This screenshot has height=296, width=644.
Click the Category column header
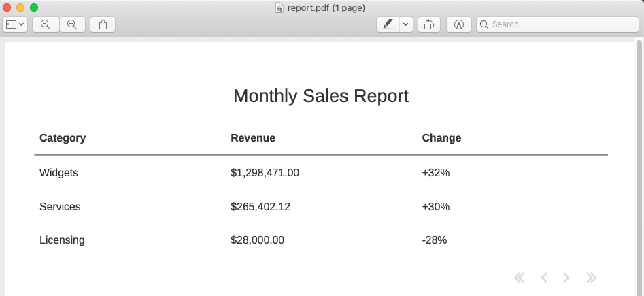[x=63, y=138]
